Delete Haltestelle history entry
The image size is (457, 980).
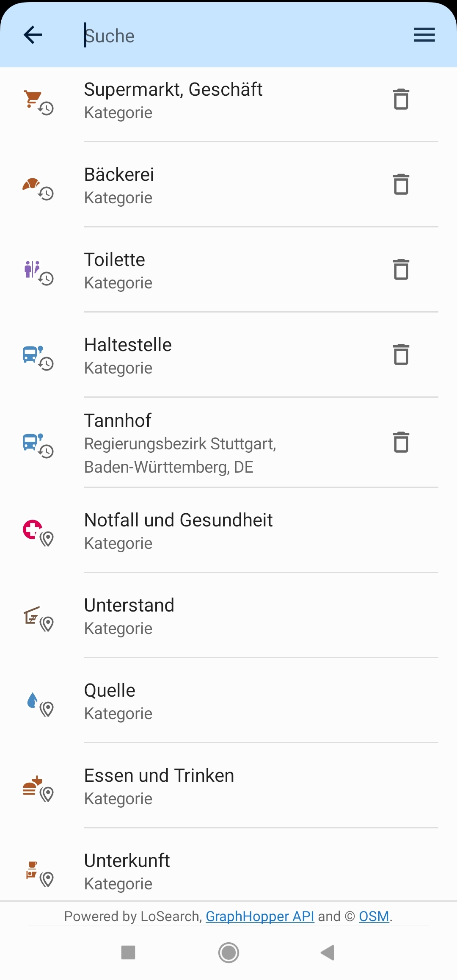pos(401,355)
